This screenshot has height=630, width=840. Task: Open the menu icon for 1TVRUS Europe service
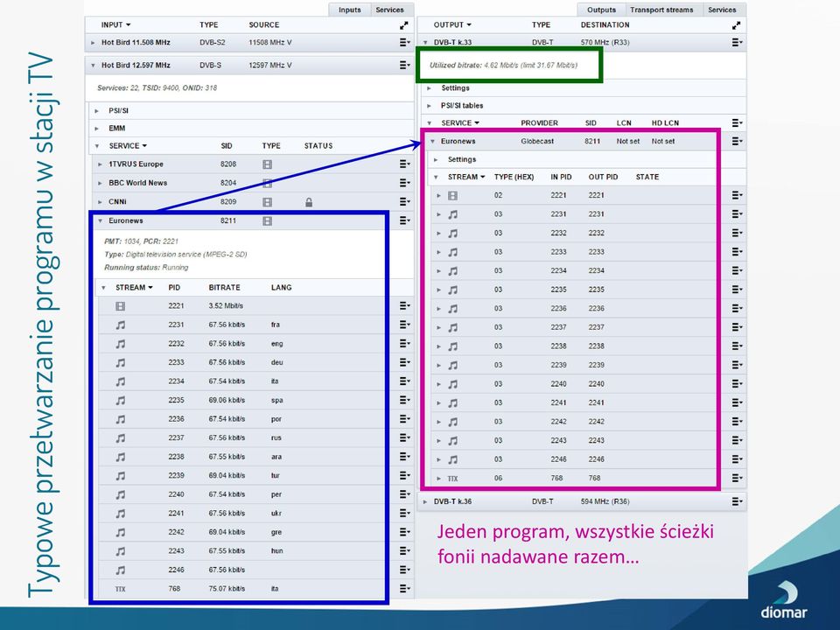(x=405, y=164)
